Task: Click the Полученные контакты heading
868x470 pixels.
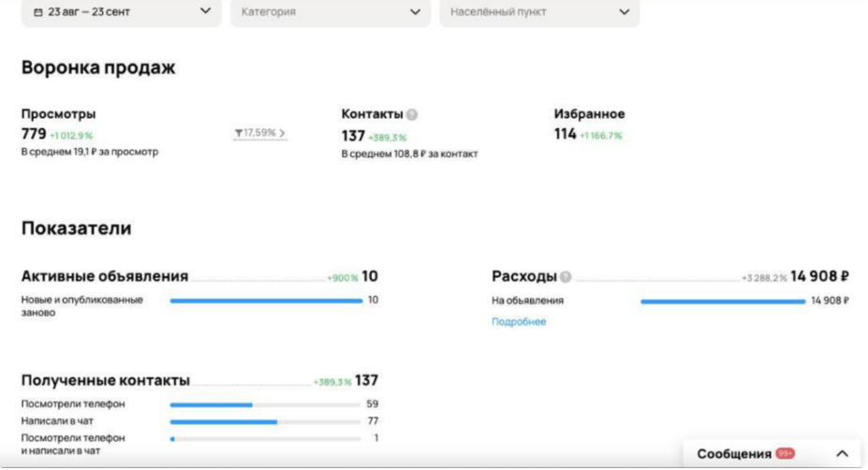Action: click(x=105, y=380)
